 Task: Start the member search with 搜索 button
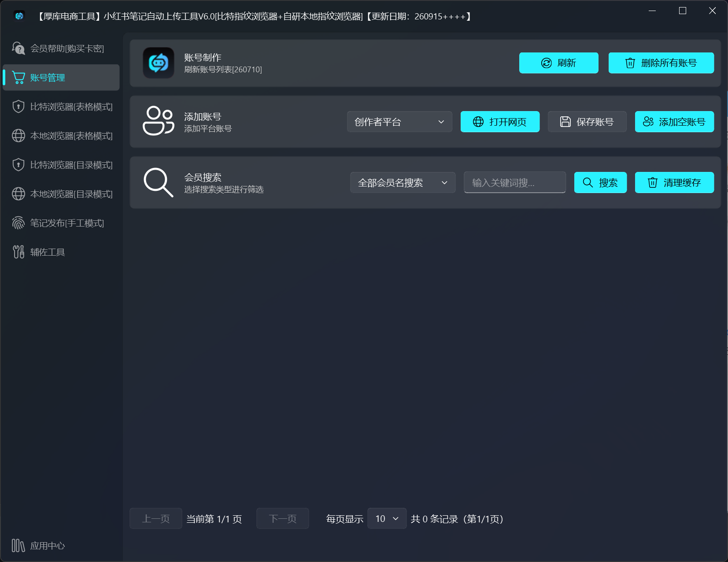[x=600, y=182]
